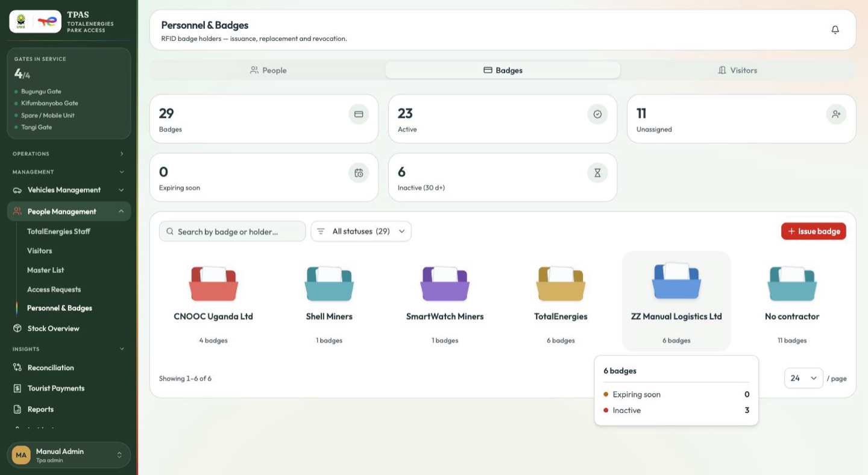Open Access Requests in sidebar
868x475 pixels.
coord(54,289)
